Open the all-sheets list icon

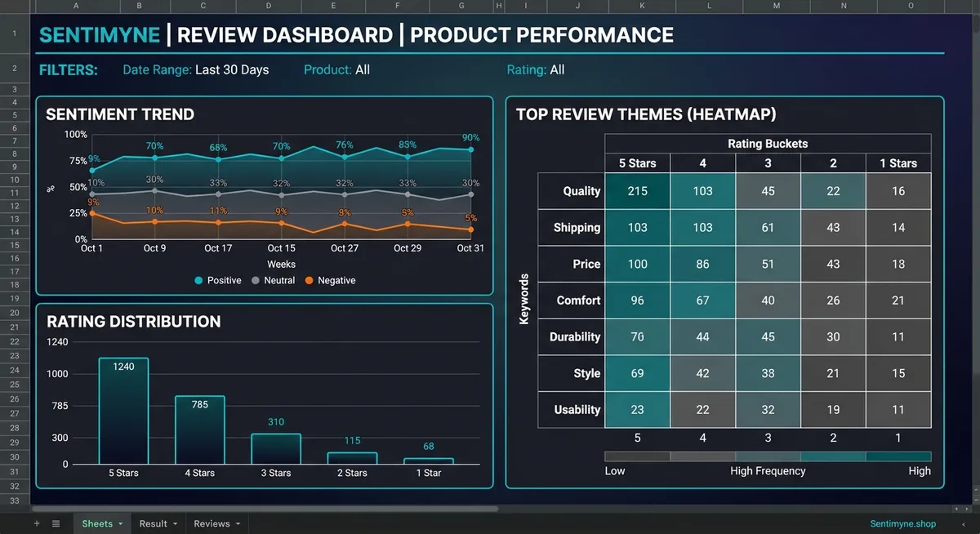pyautogui.click(x=55, y=523)
